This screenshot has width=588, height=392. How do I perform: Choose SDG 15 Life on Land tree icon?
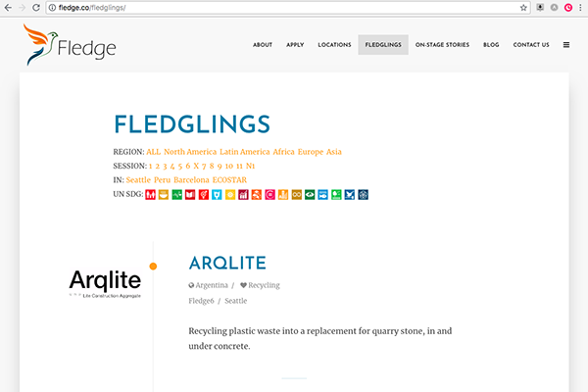(x=336, y=195)
